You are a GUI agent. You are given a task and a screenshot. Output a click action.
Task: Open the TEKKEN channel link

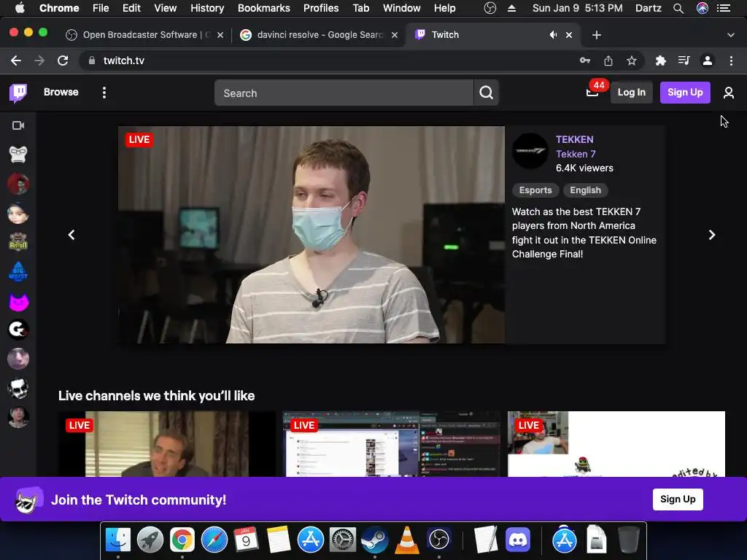tap(575, 139)
